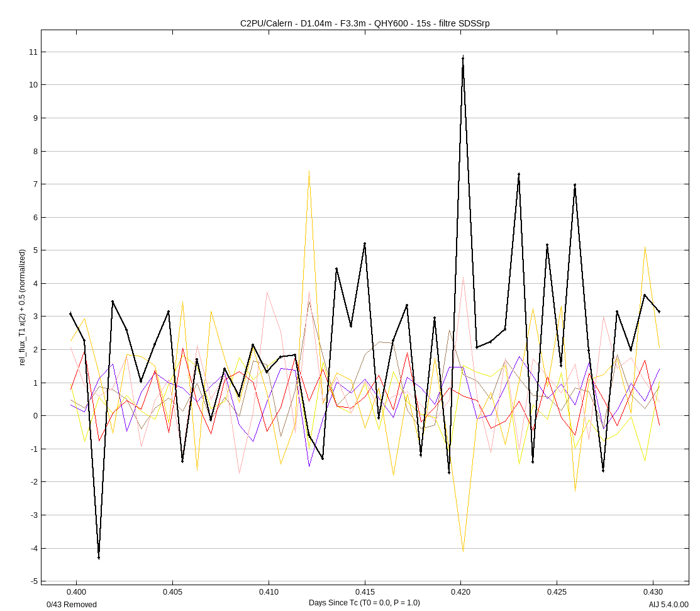This screenshot has width=700, height=611.
Task: Click the -5 y-axis tick label
Action: [x=33, y=581]
